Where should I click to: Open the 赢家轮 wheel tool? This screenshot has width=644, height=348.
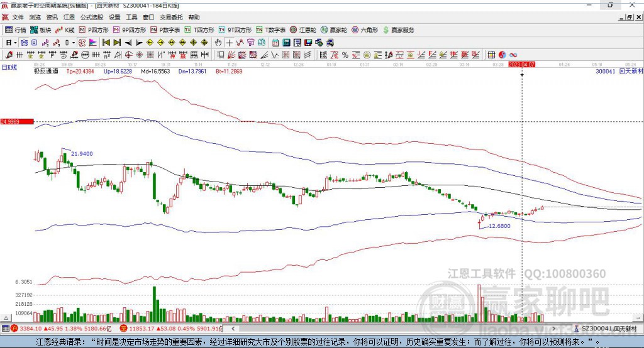334,30
